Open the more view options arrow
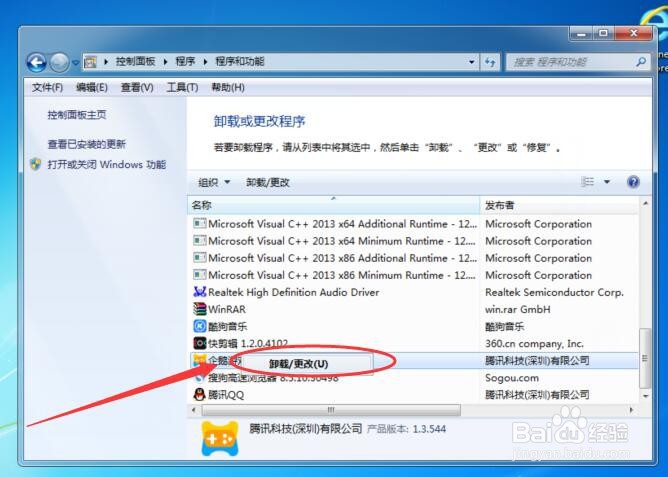The height and width of the screenshot is (477, 668). 607,182
